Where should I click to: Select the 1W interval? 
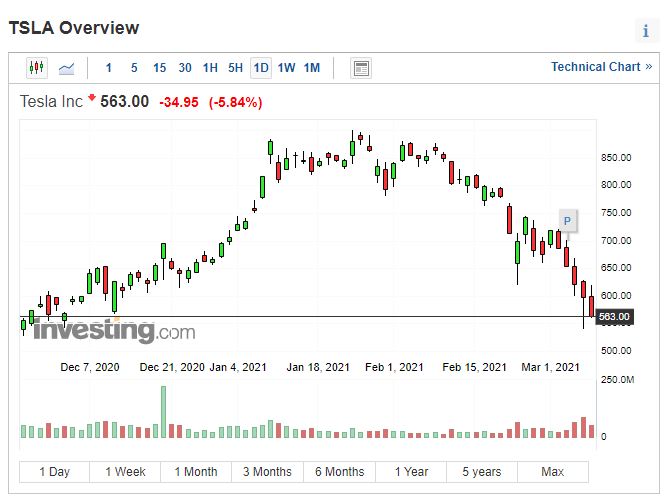286,68
